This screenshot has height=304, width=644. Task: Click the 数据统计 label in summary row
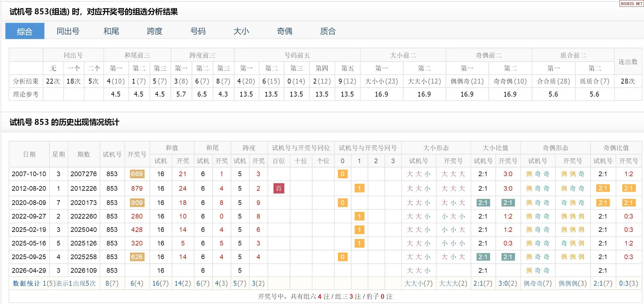[26, 284]
